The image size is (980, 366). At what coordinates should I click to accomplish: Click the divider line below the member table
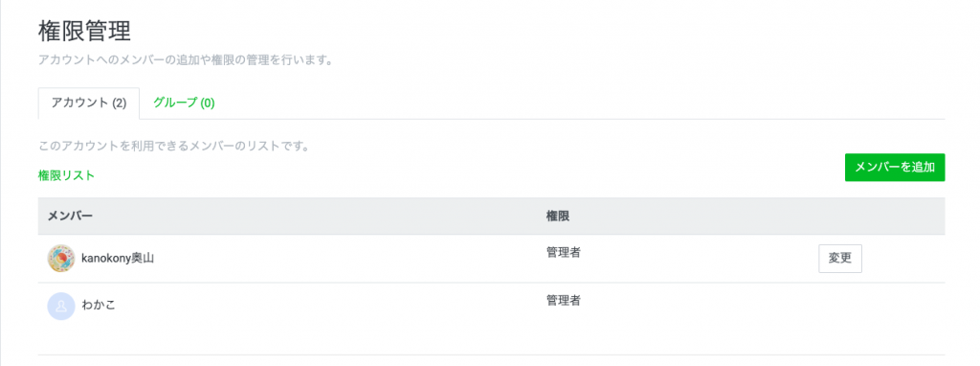[491, 355]
